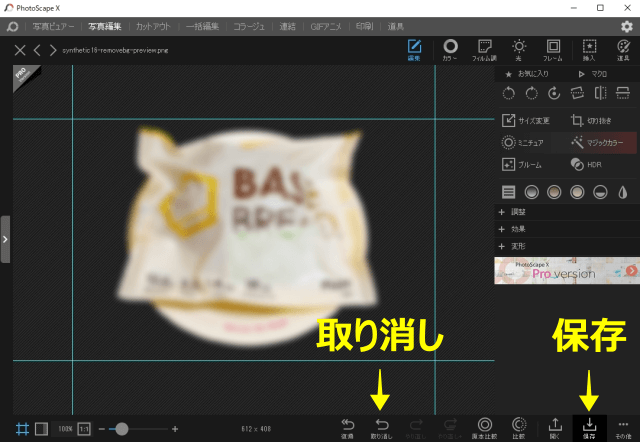Open the サイズ変更 (Resize) tool

[526, 120]
